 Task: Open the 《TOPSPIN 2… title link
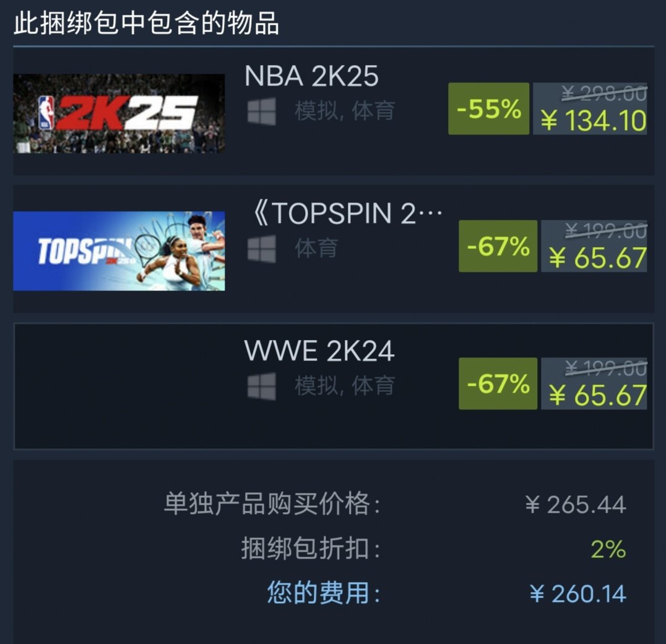click(x=345, y=213)
